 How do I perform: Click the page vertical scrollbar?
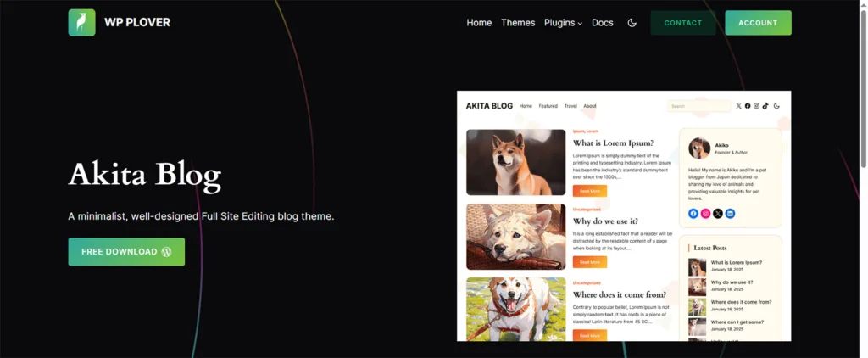pyautogui.click(x=863, y=89)
